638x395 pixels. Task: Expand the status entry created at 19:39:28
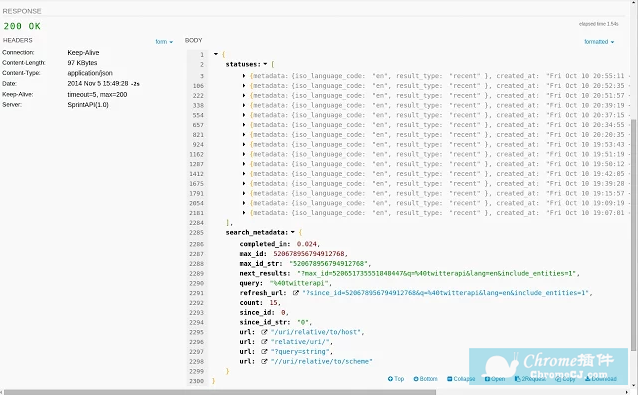point(244,183)
